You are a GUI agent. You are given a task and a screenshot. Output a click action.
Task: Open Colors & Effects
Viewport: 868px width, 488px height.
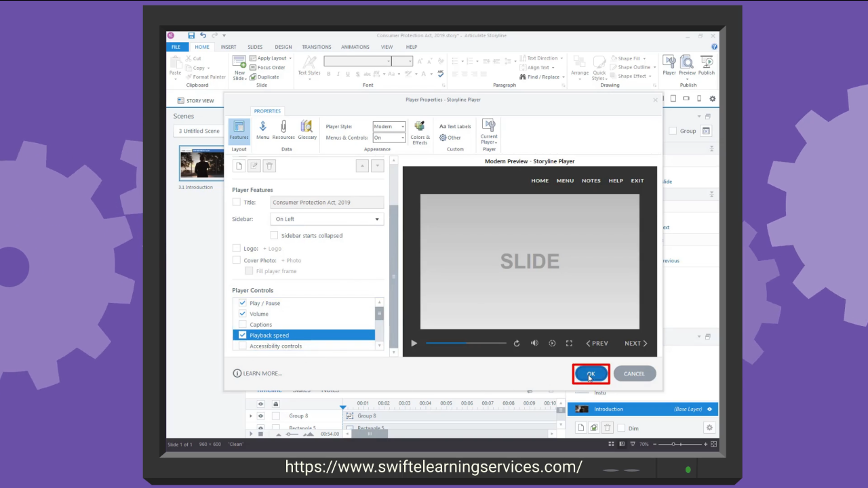pyautogui.click(x=420, y=132)
